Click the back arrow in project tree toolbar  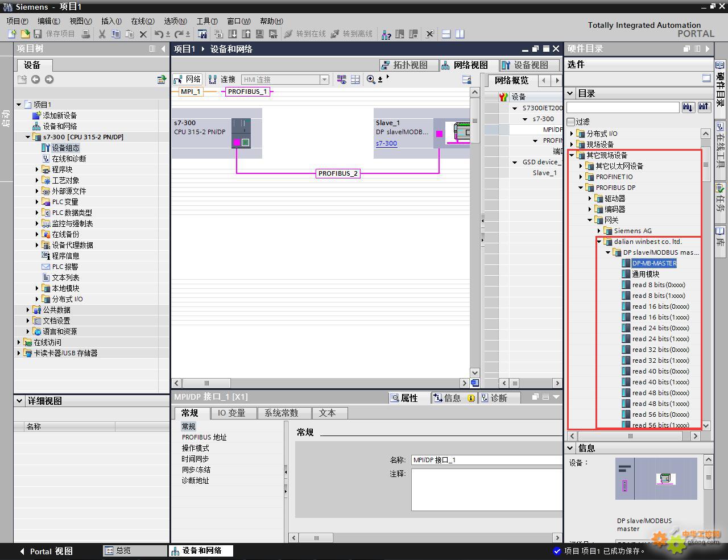coord(35,80)
